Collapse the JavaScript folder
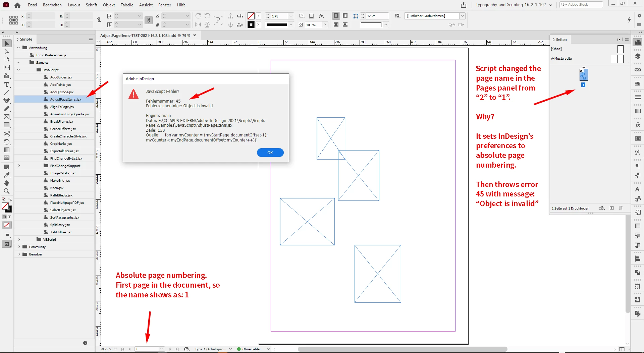644x353 pixels. (19, 70)
